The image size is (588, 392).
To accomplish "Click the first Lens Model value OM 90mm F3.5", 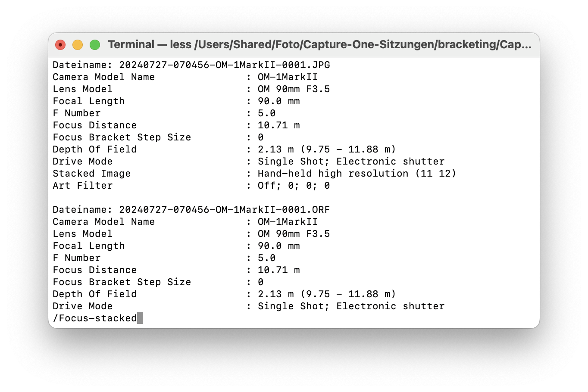I will [x=294, y=89].
